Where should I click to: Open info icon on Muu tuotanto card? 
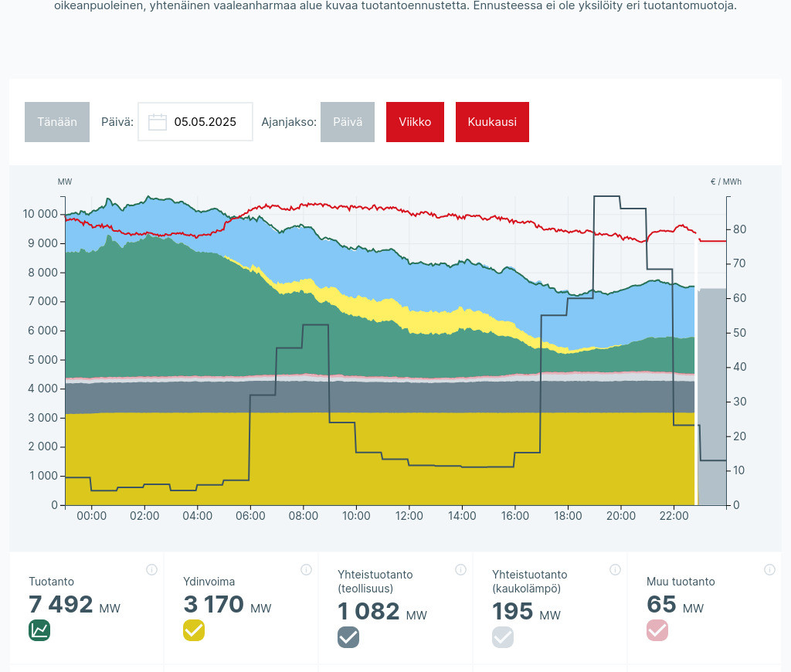click(x=769, y=570)
